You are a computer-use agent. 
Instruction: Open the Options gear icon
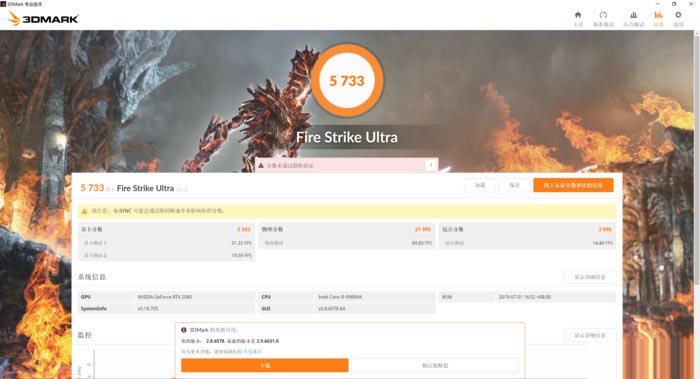678,15
